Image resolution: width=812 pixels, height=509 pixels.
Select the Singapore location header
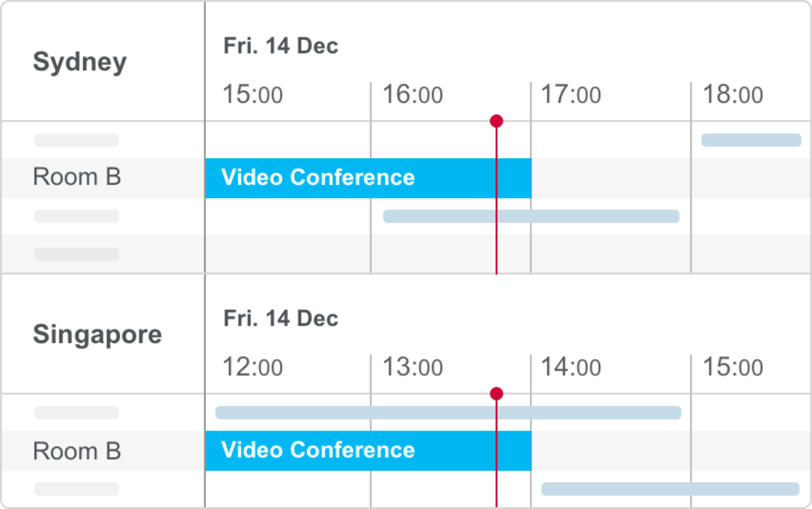click(97, 335)
